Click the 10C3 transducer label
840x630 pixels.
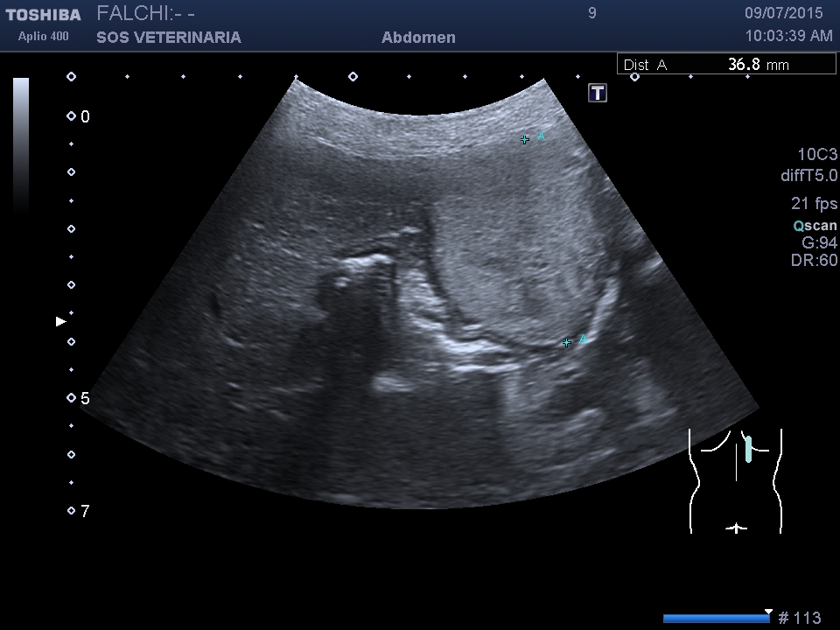(x=816, y=155)
